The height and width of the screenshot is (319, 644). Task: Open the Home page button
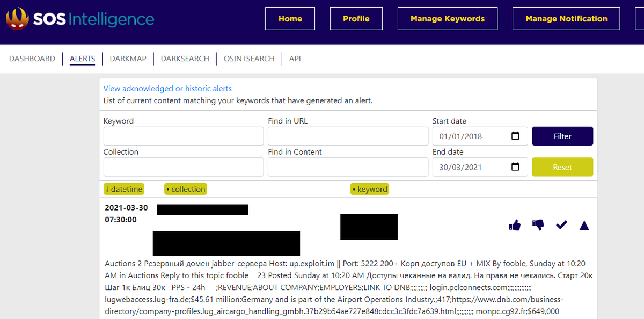pyautogui.click(x=290, y=19)
